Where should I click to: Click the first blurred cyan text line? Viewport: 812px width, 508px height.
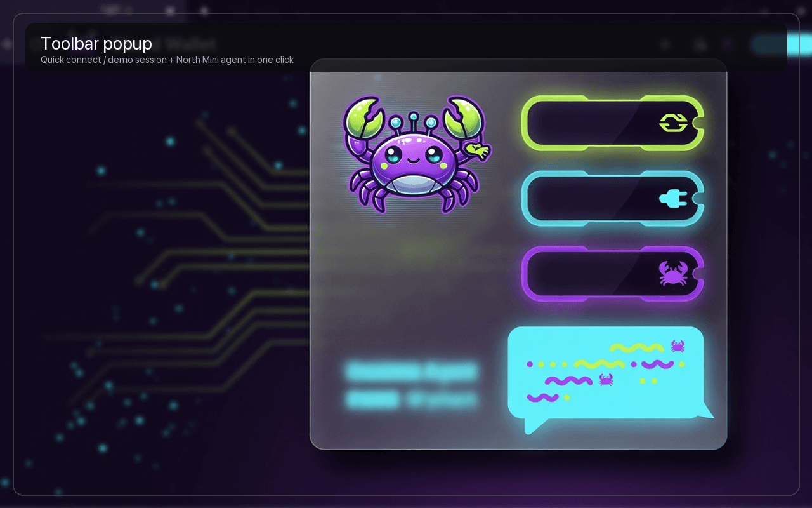coord(412,371)
